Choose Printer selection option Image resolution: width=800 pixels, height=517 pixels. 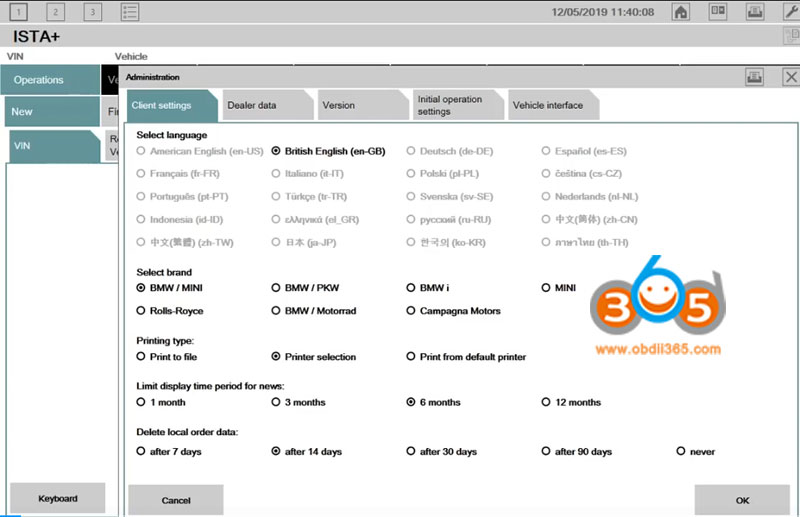tap(314, 357)
